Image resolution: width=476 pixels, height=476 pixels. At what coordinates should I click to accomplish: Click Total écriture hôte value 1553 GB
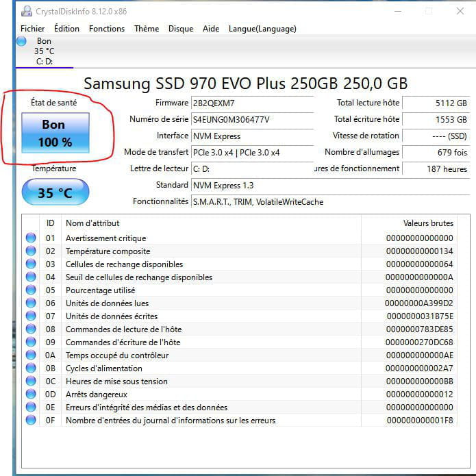(436, 120)
